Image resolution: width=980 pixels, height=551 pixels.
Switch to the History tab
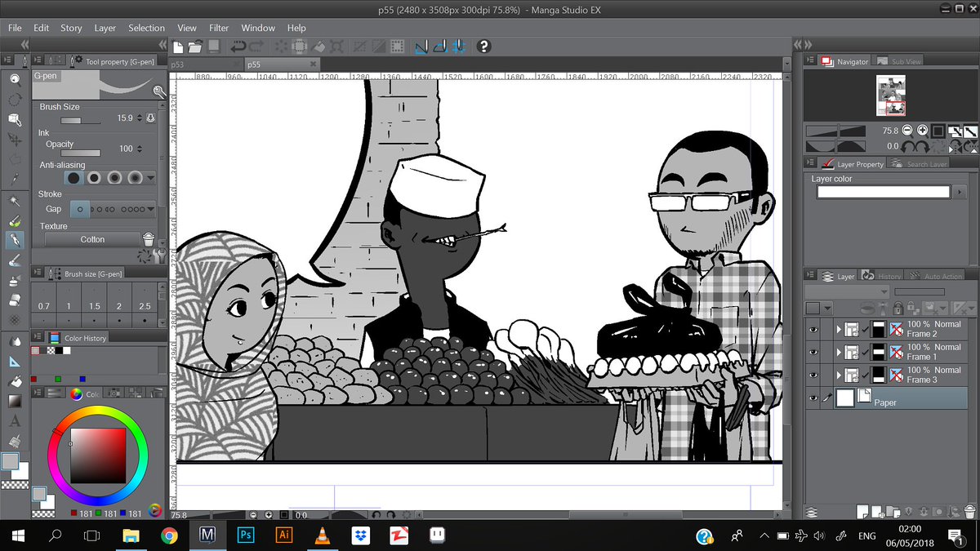(x=883, y=276)
